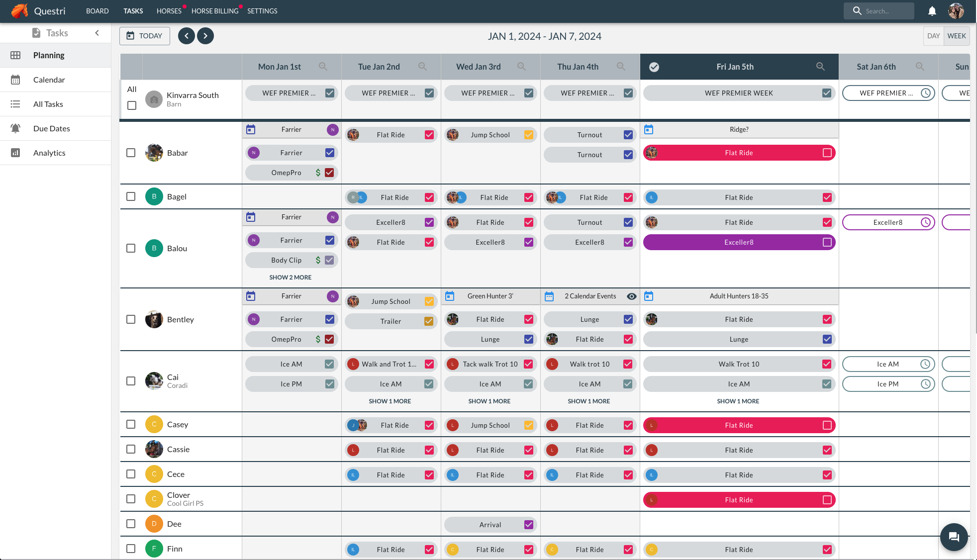Click the notification bell in the top bar
Screen dimensions: 977x560
pyautogui.click(x=933, y=11)
